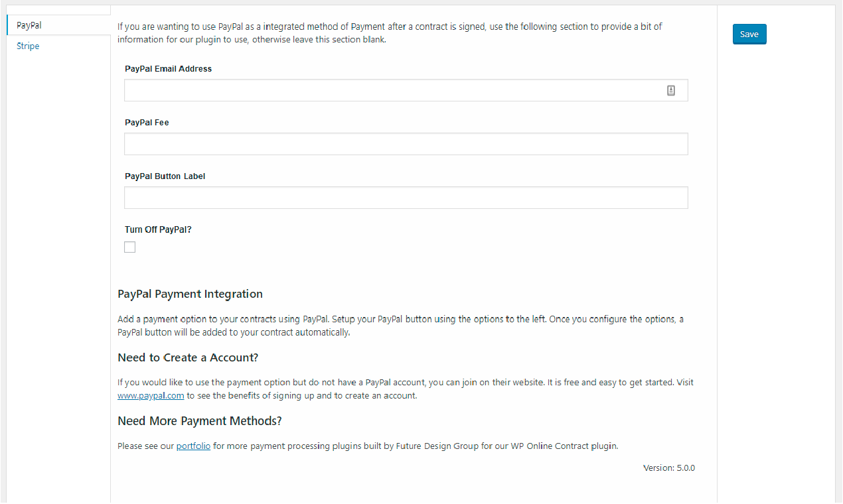The width and height of the screenshot is (843, 504).
Task: Click the PayPal Button Label text
Action: pyautogui.click(x=165, y=176)
